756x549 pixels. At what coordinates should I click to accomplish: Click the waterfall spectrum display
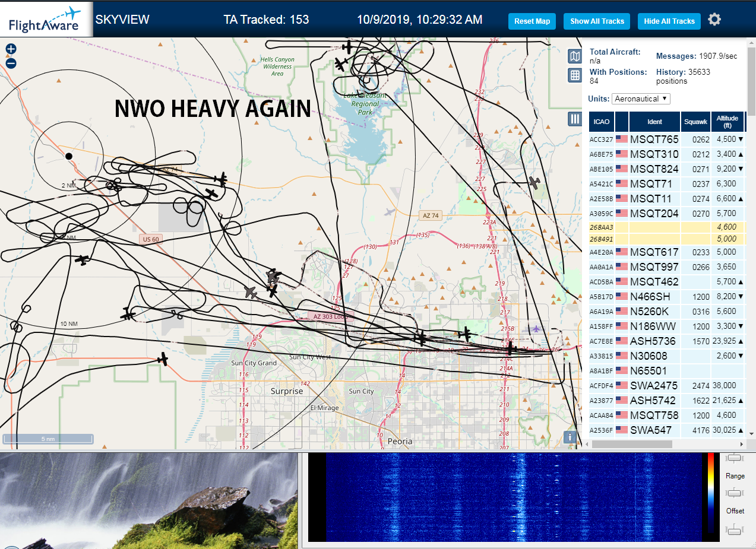(x=514, y=497)
